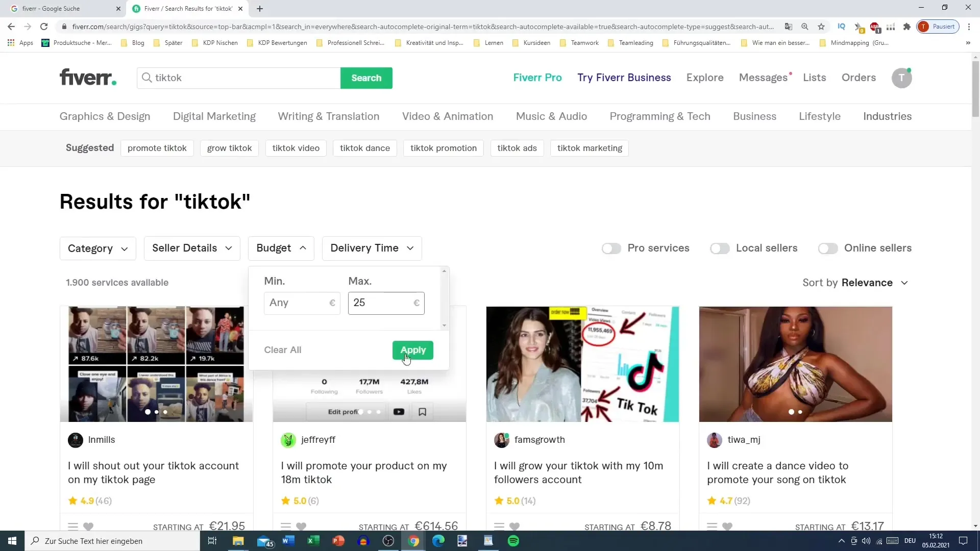Image resolution: width=980 pixels, height=551 pixels.
Task: Open 'KDP Nischen' bookmark folder
Action: 215,43
